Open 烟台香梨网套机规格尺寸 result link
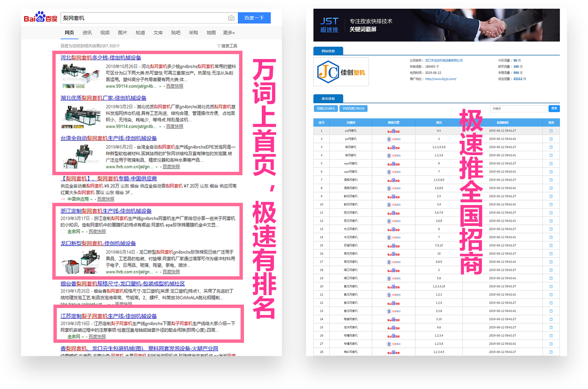 tap(123, 284)
